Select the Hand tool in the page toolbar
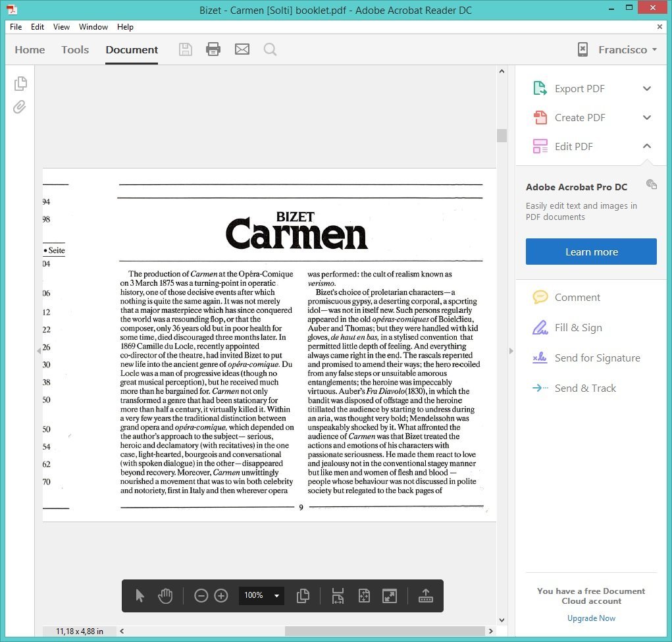The width and height of the screenshot is (672, 642). coord(165,595)
